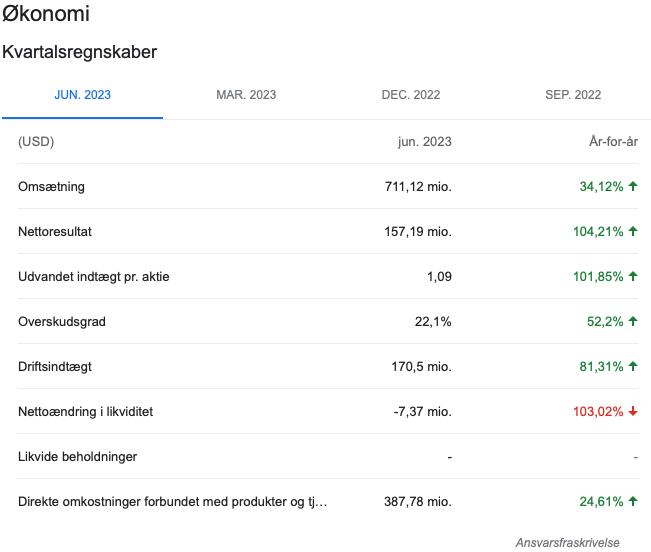Select the JUN. 2023 quarter tab
This screenshot has width=651, height=552.
click(83, 95)
